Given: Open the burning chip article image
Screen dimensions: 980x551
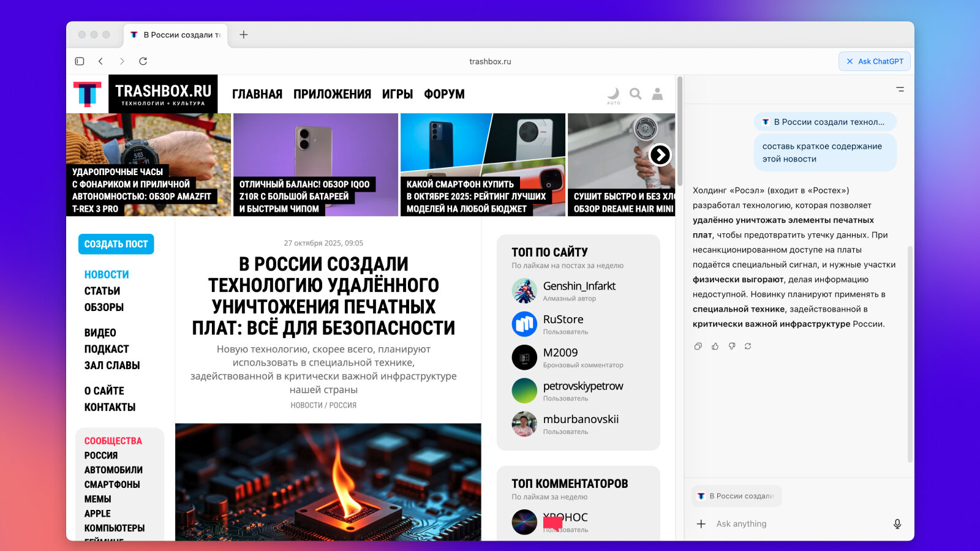Looking at the screenshot, I should pos(328,482).
